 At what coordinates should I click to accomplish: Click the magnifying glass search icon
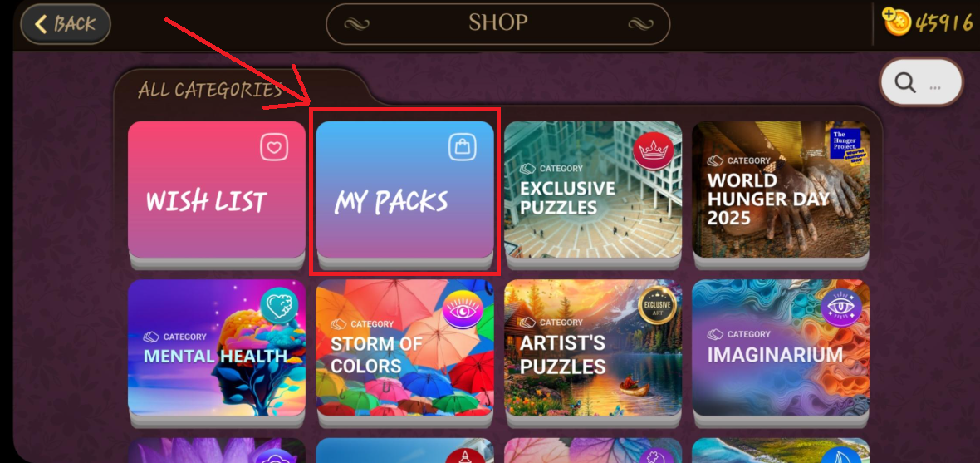(905, 82)
